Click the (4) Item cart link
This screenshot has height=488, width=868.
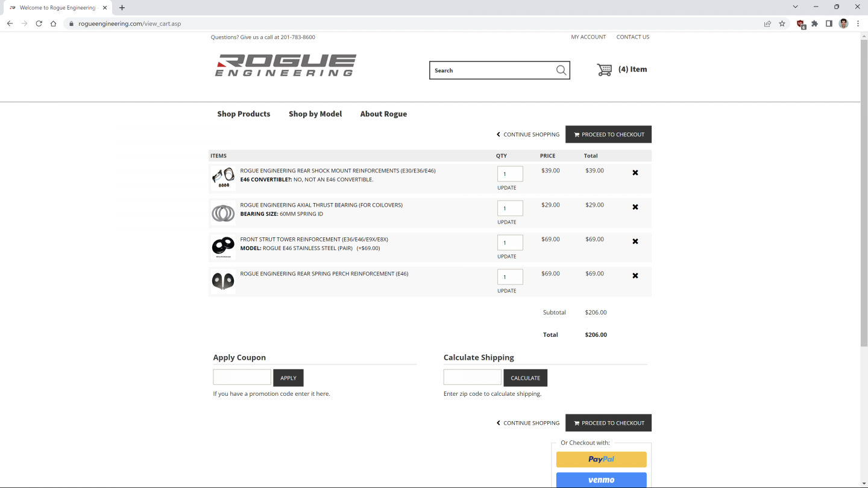pyautogui.click(x=632, y=69)
